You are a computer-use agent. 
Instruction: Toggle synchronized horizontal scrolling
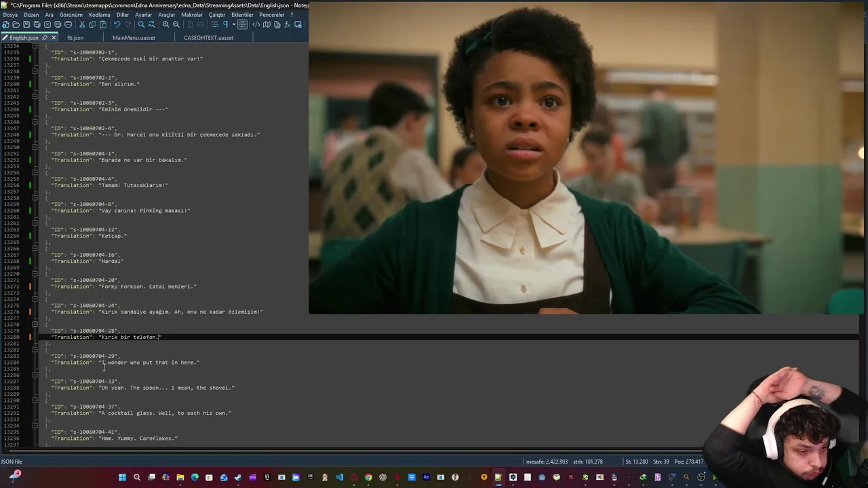(201, 24)
